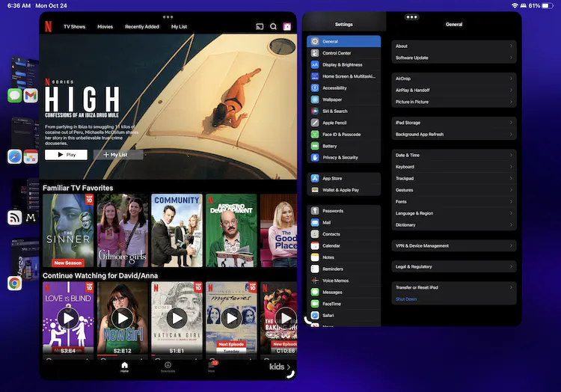561x392 pixels.
Task: Open Gestures settings row
Action: point(454,190)
